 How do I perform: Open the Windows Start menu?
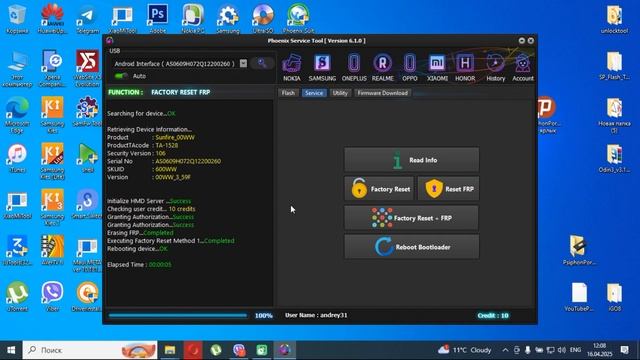(x=11, y=350)
